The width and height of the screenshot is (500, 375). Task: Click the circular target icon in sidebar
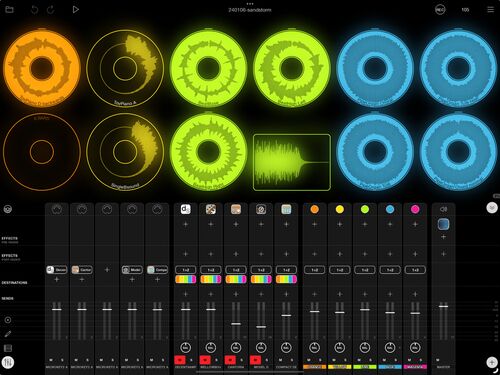click(x=8, y=320)
